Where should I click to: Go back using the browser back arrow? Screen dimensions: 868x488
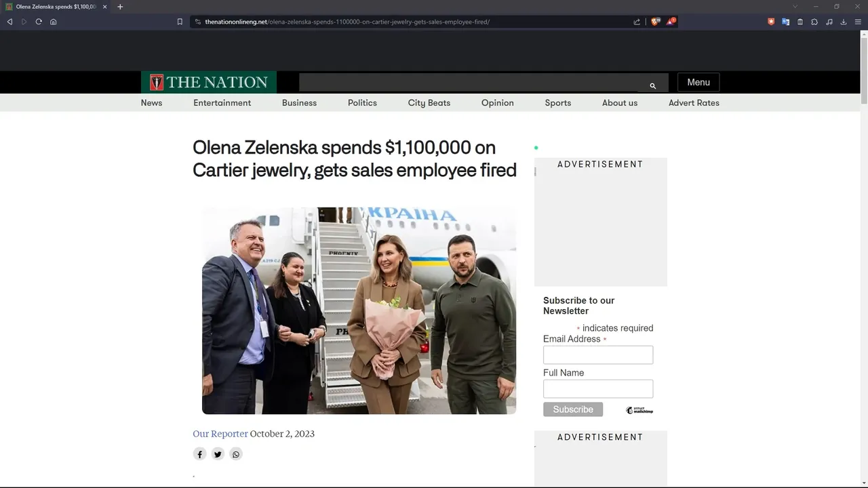(9, 22)
